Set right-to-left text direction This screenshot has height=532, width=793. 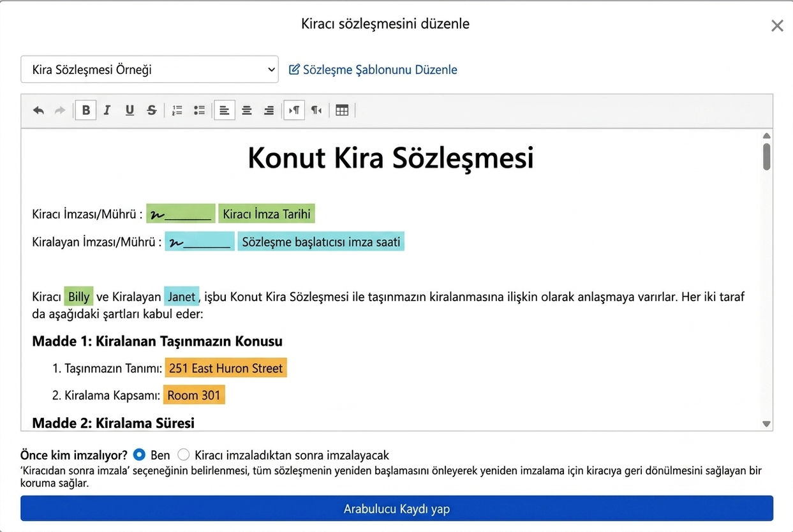point(316,110)
